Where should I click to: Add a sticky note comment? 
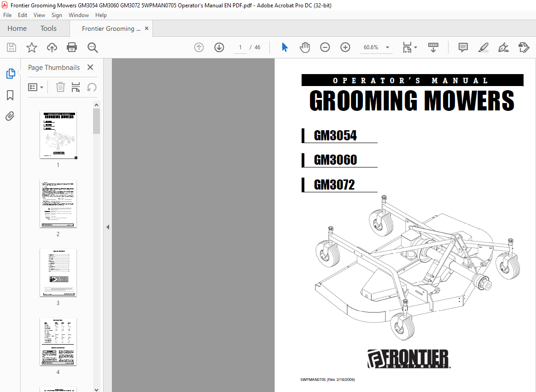tap(463, 47)
